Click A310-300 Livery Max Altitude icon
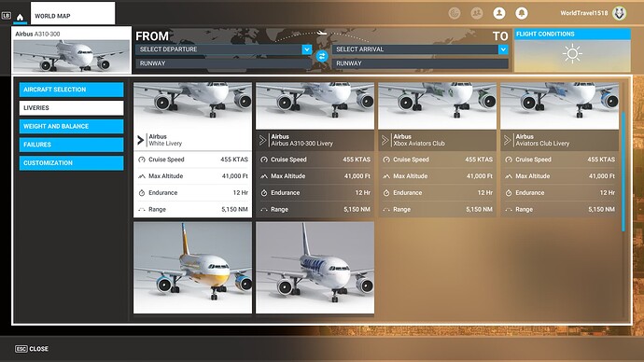644x362 pixels. coord(264,176)
